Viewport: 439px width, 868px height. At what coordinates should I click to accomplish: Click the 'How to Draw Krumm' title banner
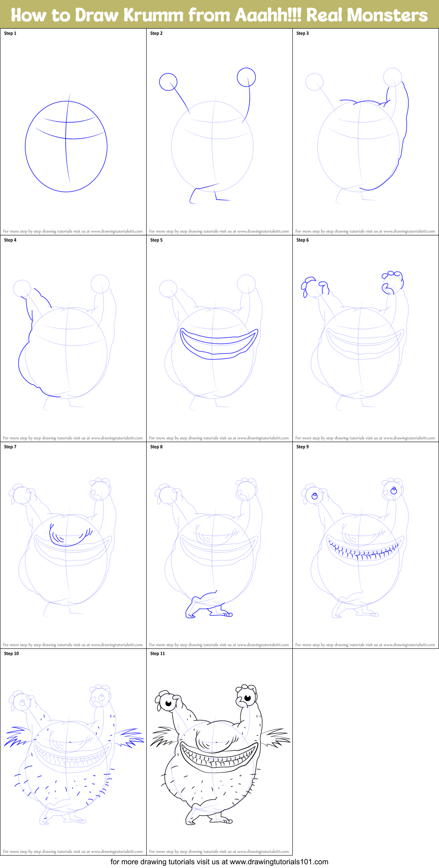click(219, 15)
